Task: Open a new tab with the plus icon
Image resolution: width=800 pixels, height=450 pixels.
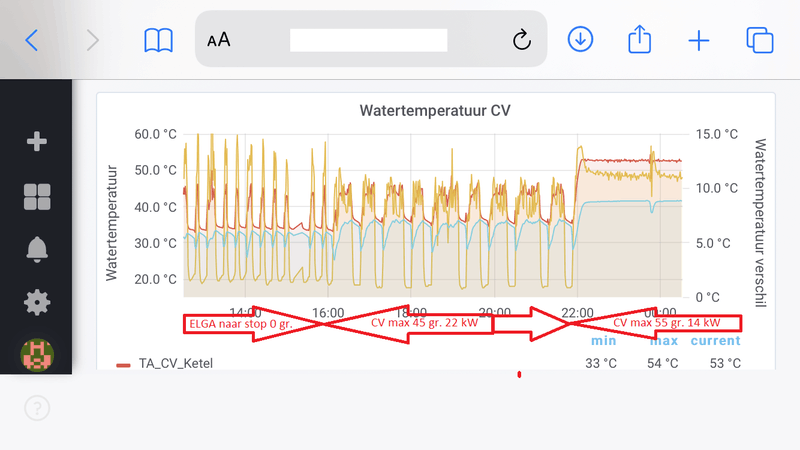Action: coord(698,40)
